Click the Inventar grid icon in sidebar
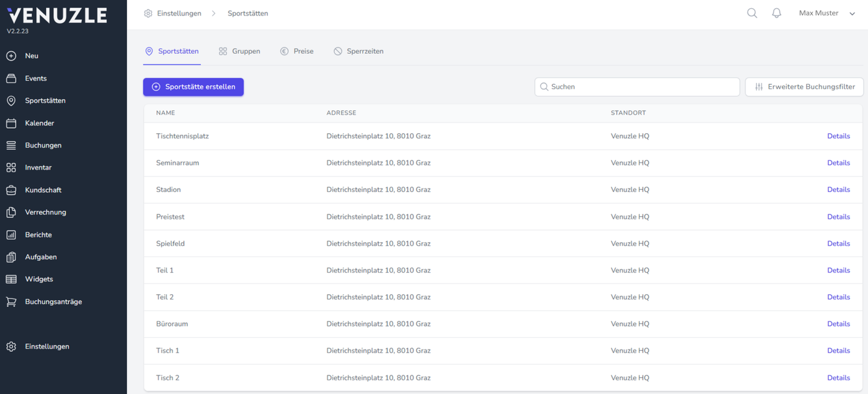 [x=11, y=168]
